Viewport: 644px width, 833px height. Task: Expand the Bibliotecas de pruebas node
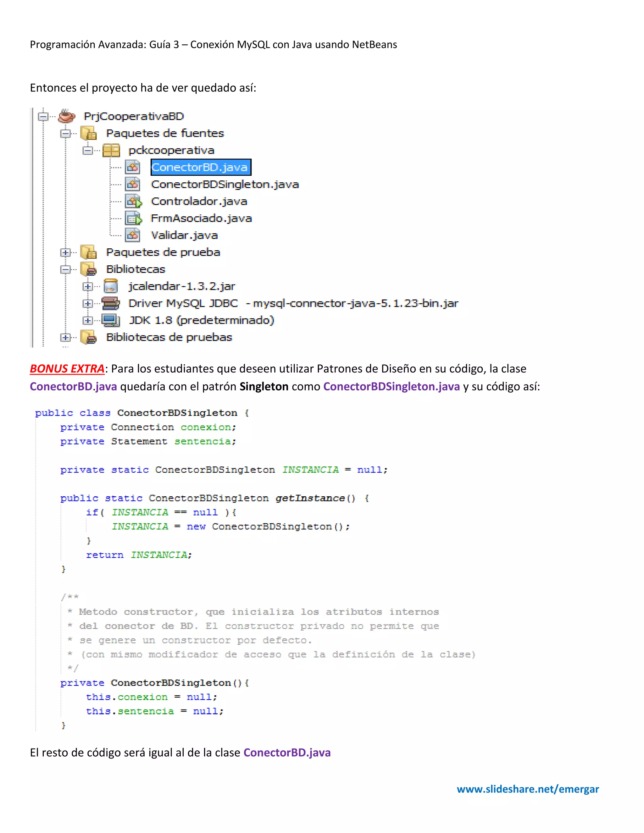coord(66,338)
